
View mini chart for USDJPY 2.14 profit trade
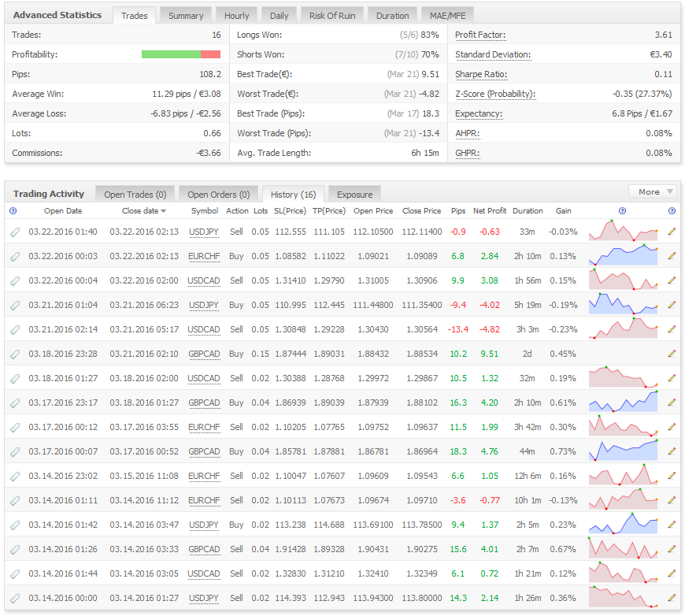[623, 597]
